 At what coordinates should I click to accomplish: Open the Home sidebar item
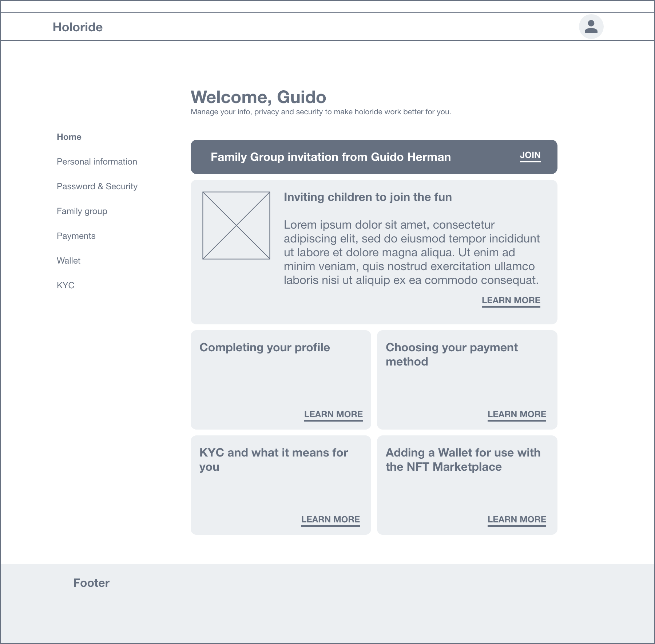[69, 137]
